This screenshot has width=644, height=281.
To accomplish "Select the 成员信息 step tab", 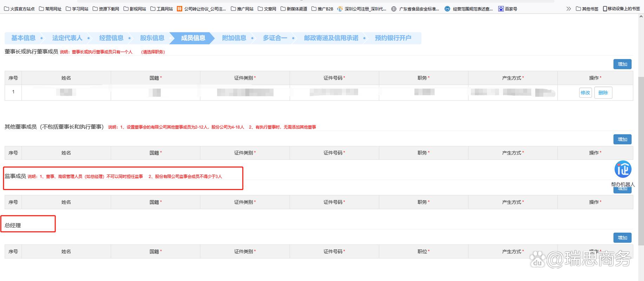I will pos(193,38).
